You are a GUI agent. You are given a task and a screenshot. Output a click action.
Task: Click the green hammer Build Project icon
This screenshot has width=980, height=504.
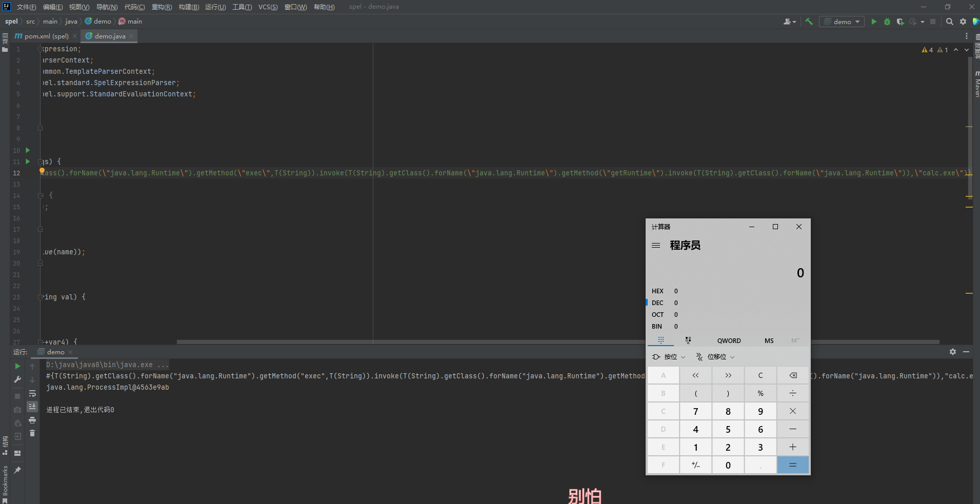(809, 22)
